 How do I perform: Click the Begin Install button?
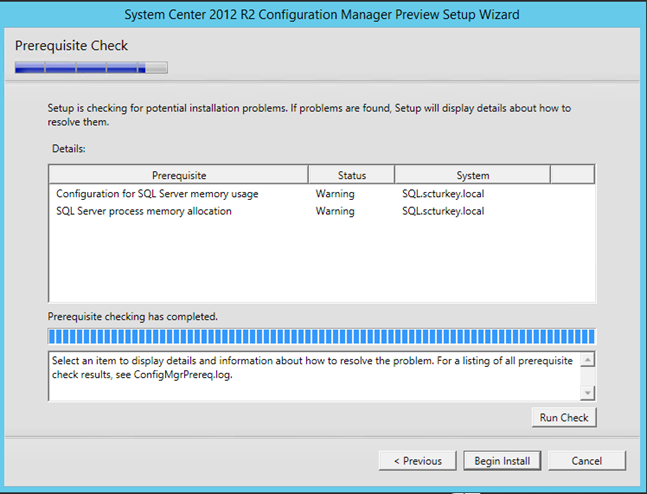[x=502, y=461]
